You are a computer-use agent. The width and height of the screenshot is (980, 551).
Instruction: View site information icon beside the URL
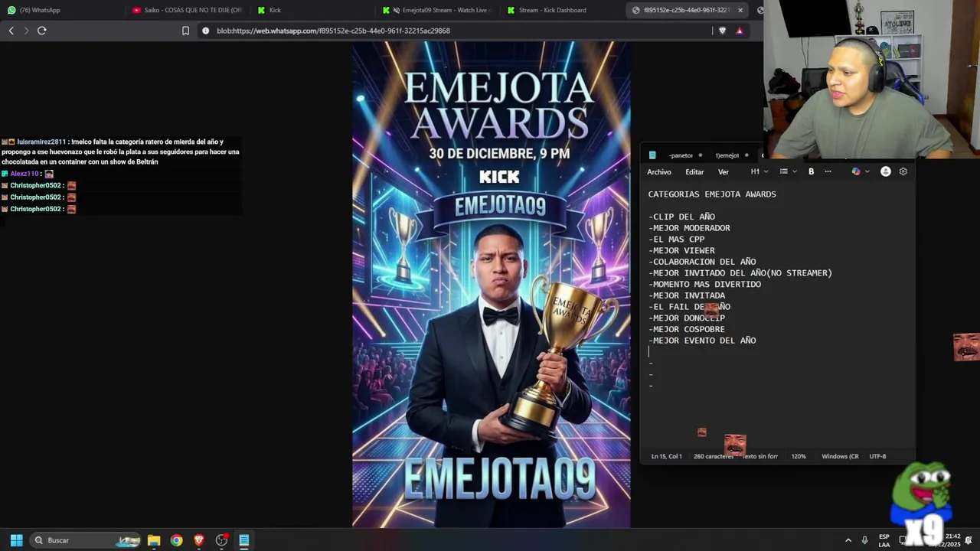coord(205,31)
